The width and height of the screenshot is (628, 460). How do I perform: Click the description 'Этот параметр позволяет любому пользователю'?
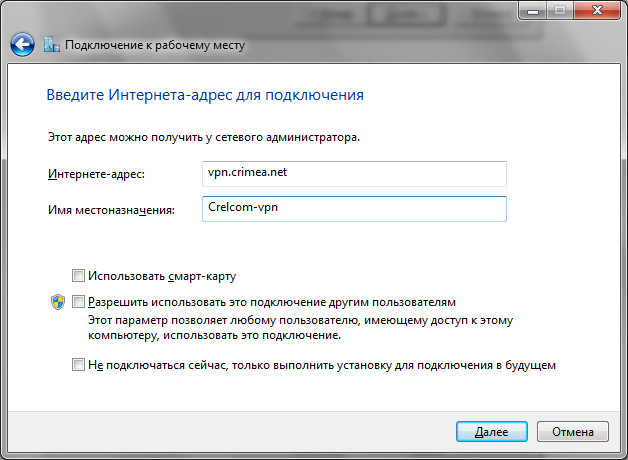click(x=224, y=321)
